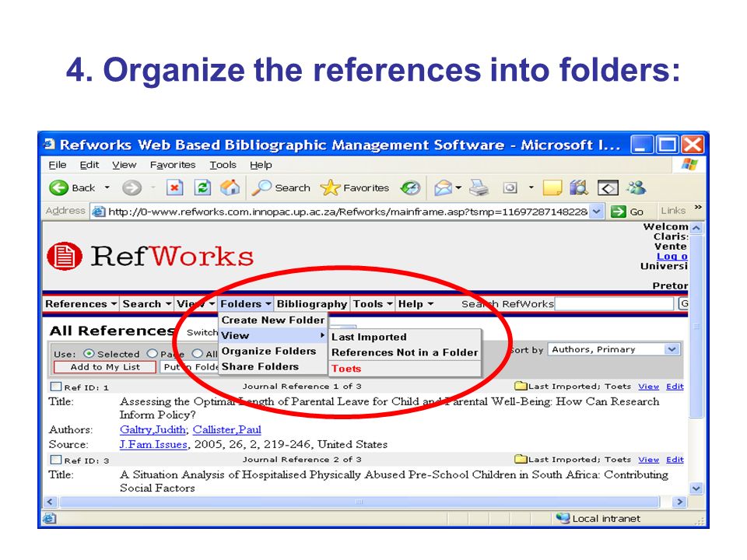The image size is (747, 560).
Task: Click the green Go arrow button
Action: point(619,212)
